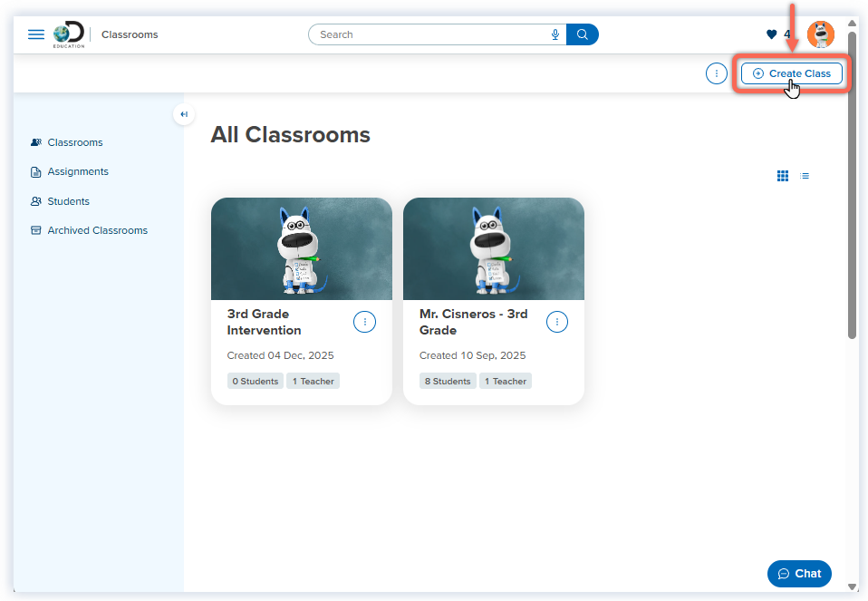The height and width of the screenshot is (601, 868).
Task: Click the Create Class button
Action: point(791,73)
